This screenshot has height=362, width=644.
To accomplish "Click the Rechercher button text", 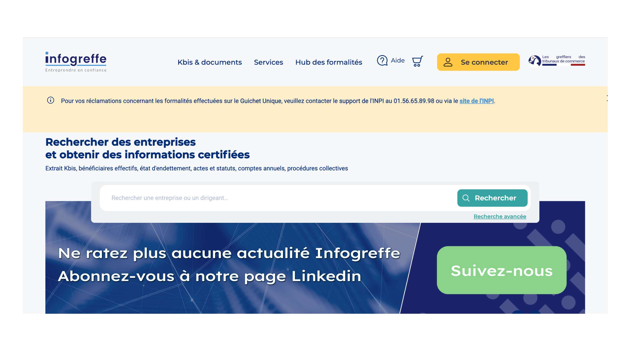I will 495,198.
